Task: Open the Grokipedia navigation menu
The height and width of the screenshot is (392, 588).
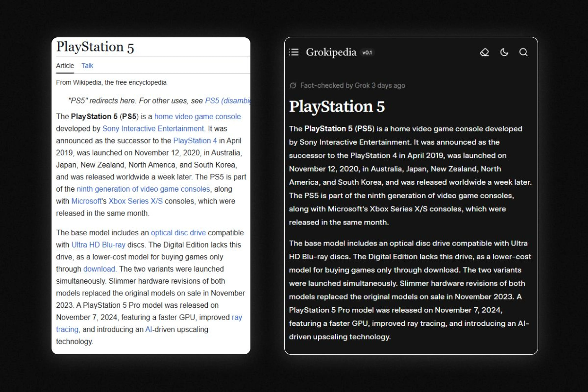Action: (294, 52)
